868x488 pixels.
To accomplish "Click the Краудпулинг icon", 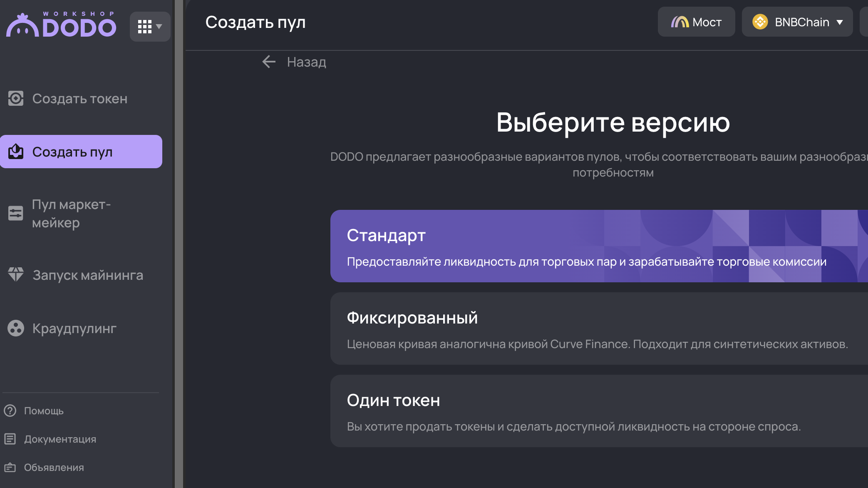I will 16,328.
